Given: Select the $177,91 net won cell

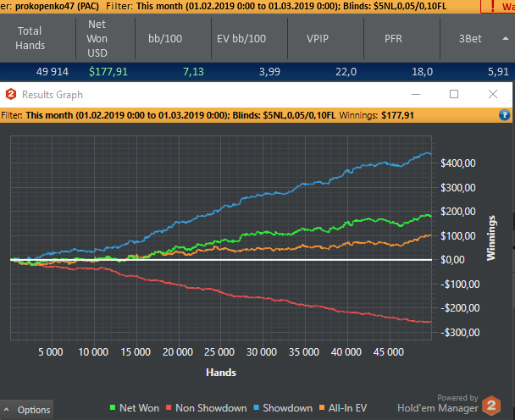Looking at the screenshot, I should [x=108, y=72].
